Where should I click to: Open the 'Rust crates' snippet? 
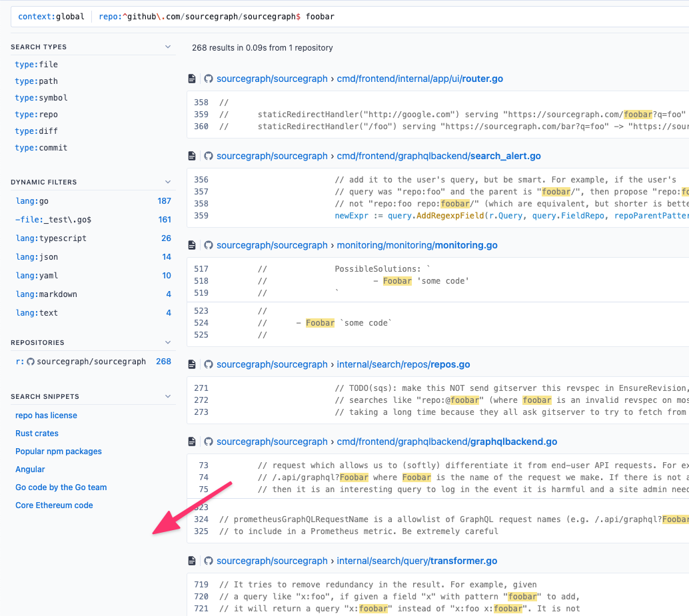pos(37,434)
